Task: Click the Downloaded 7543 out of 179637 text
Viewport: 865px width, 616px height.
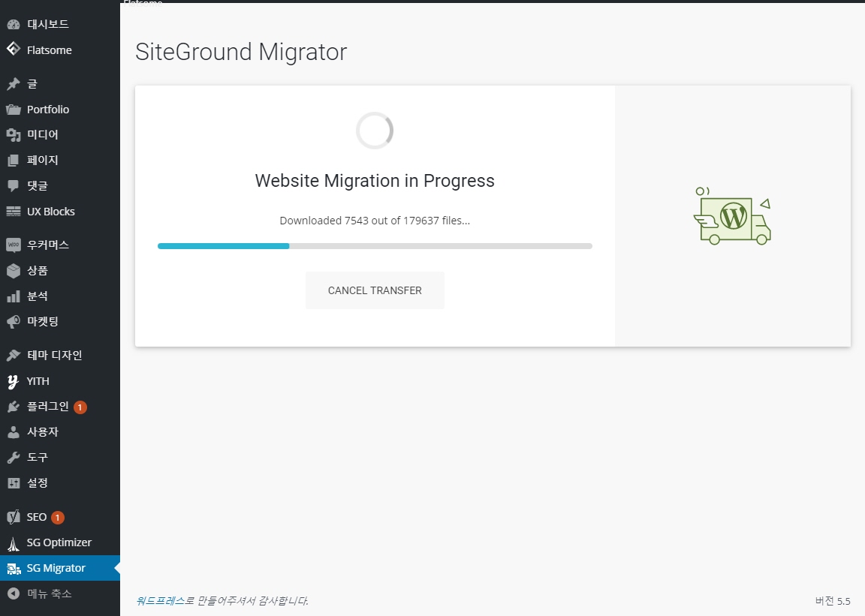Action: 375,221
